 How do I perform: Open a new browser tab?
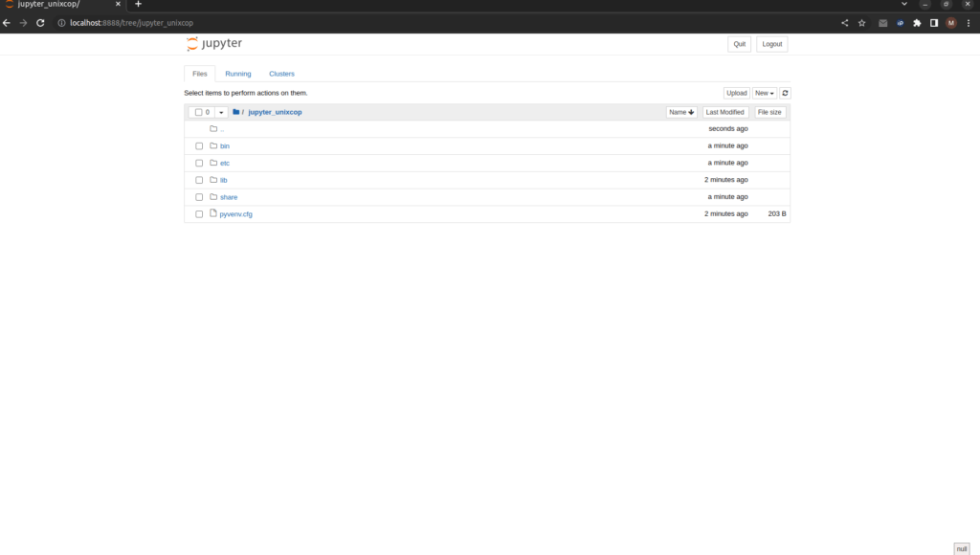[x=138, y=5]
